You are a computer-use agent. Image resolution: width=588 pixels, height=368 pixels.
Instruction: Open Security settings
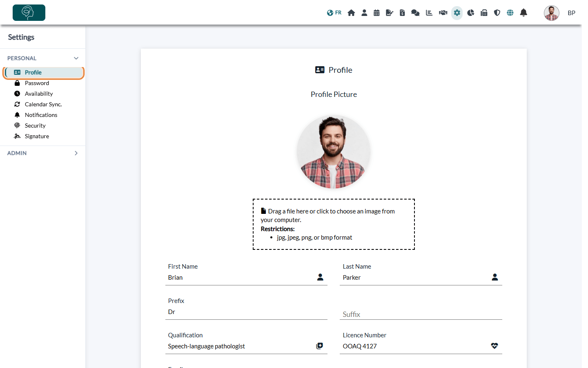35,126
